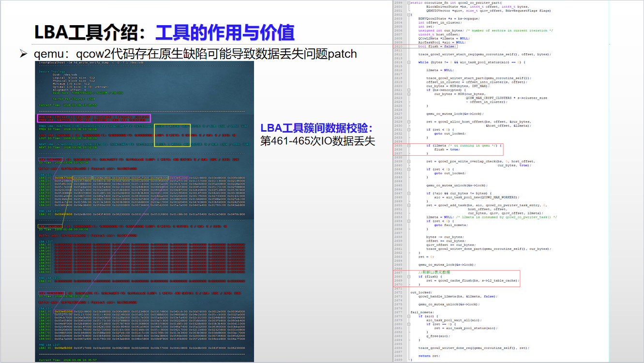Click the 'out_locked:' label in the code
Viewport: 644px width, 363px height.
tap(420, 292)
